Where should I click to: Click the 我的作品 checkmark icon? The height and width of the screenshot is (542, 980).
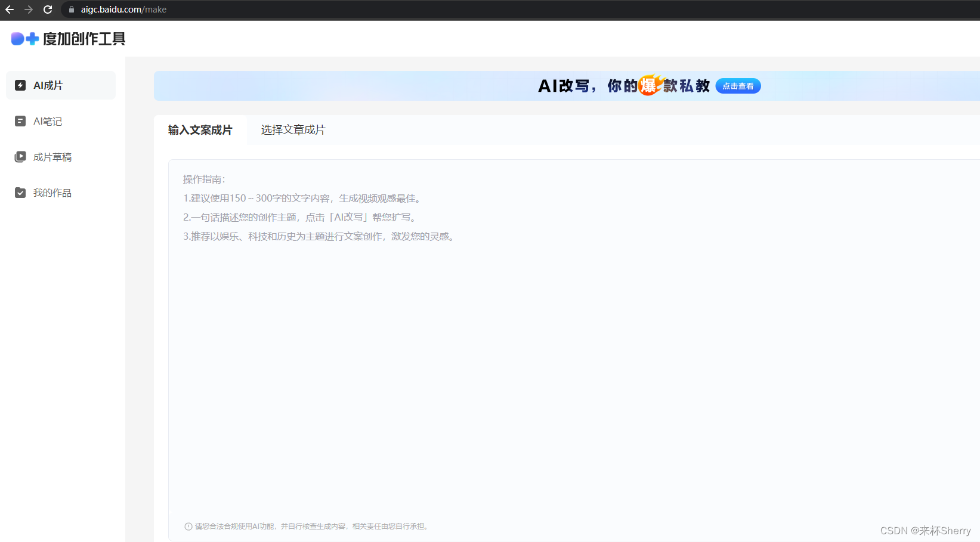pos(20,193)
